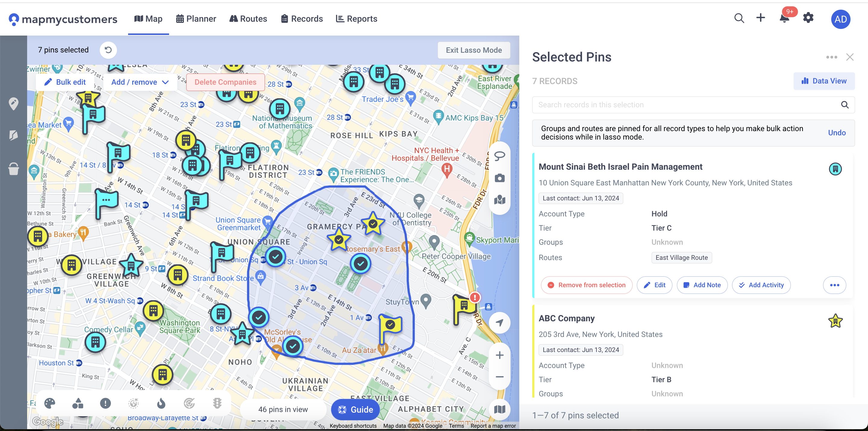Click the search magnifier in selection search
The width and height of the screenshot is (868, 431).
(x=845, y=105)
